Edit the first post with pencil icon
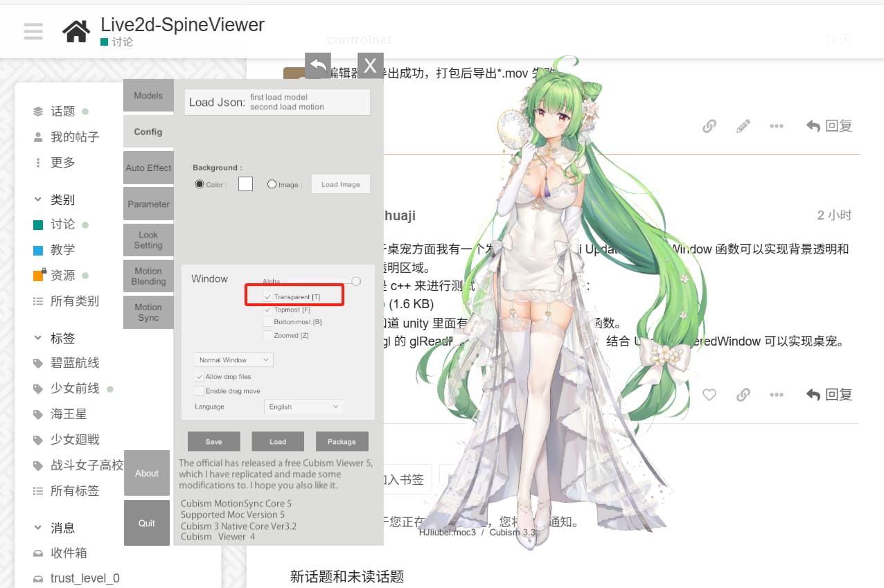 click(x=743, y=126)
